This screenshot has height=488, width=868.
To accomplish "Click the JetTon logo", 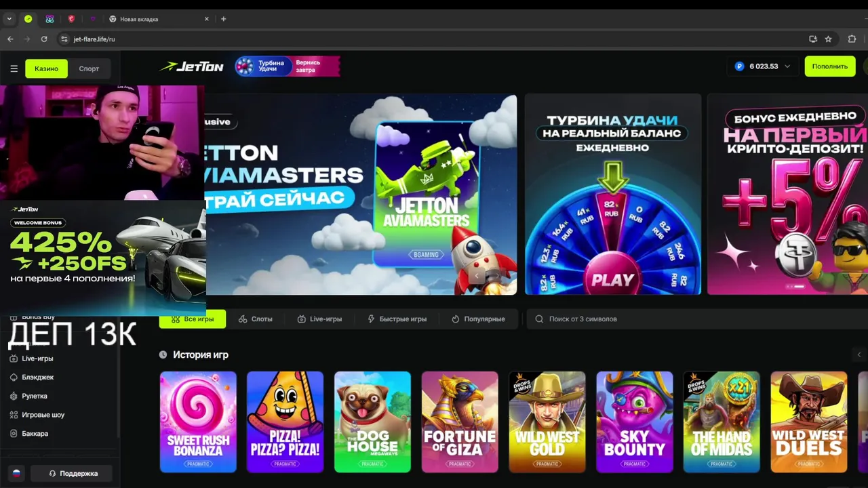I will [191, 66].
